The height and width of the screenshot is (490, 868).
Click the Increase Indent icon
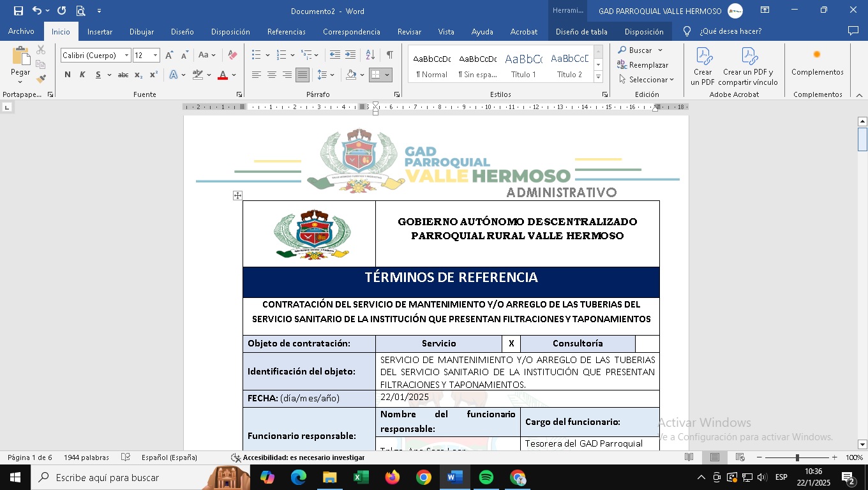click(350, 55)
